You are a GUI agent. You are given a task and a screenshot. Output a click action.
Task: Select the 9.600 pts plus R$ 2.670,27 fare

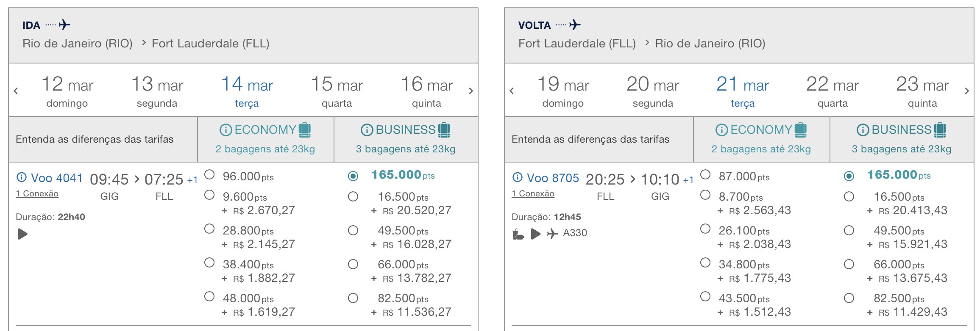(209, 195)
